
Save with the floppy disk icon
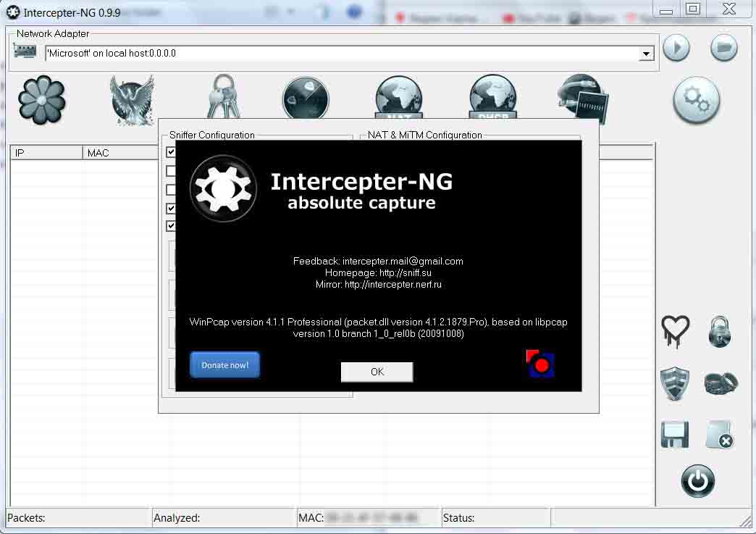click(674, 435)
